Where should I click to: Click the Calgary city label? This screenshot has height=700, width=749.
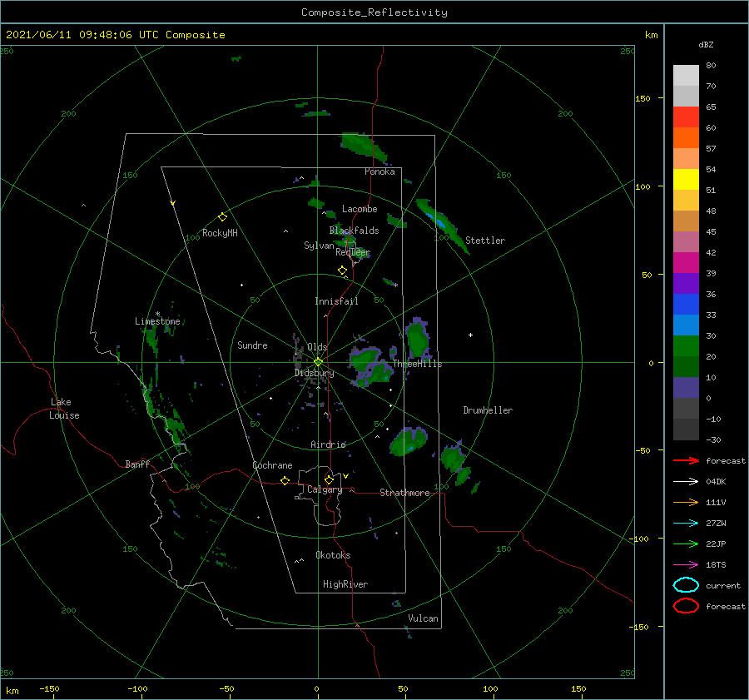[x=325, y=489]
